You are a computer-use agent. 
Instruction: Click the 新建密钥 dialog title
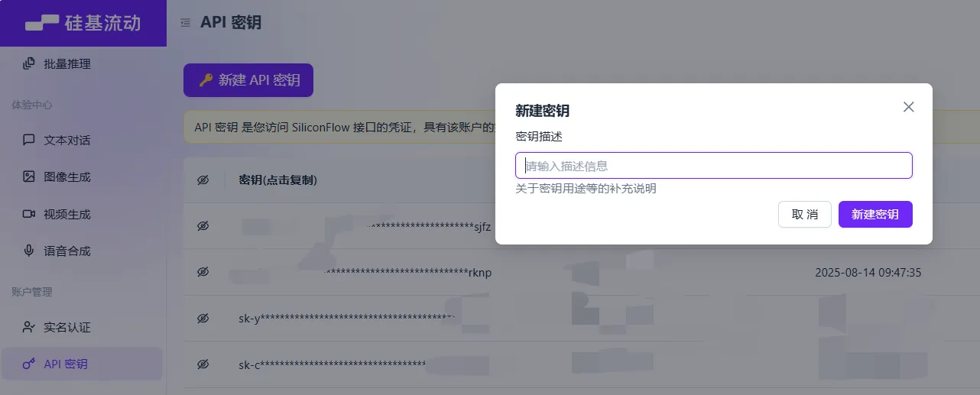pyautogui.click(x=542, y=111)
